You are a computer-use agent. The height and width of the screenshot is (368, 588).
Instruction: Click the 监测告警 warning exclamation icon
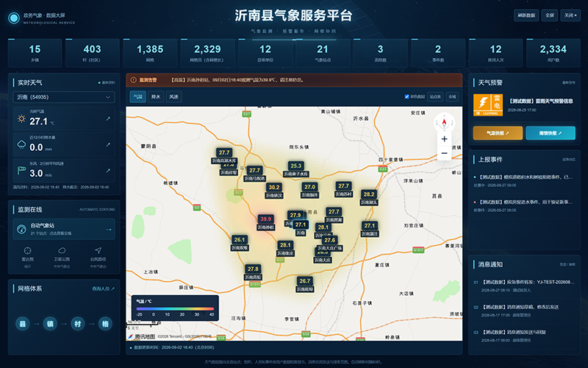click(x=133, y=80)
